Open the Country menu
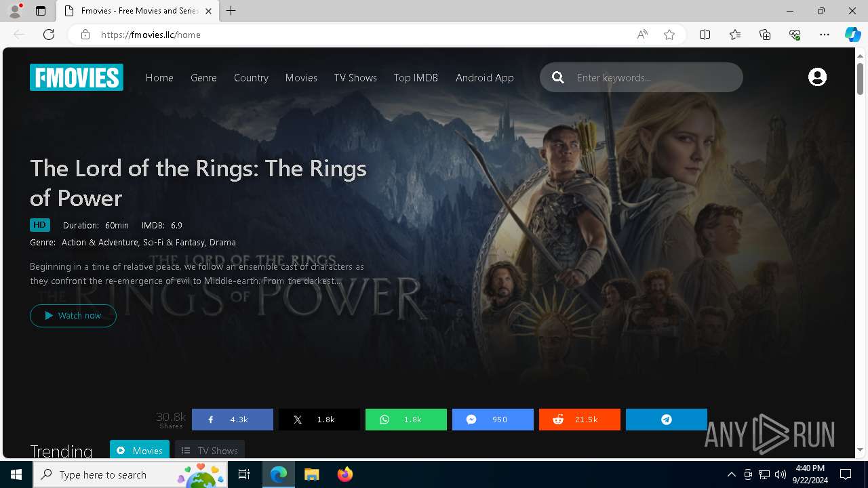868x488 pixels. pos(251,78)
